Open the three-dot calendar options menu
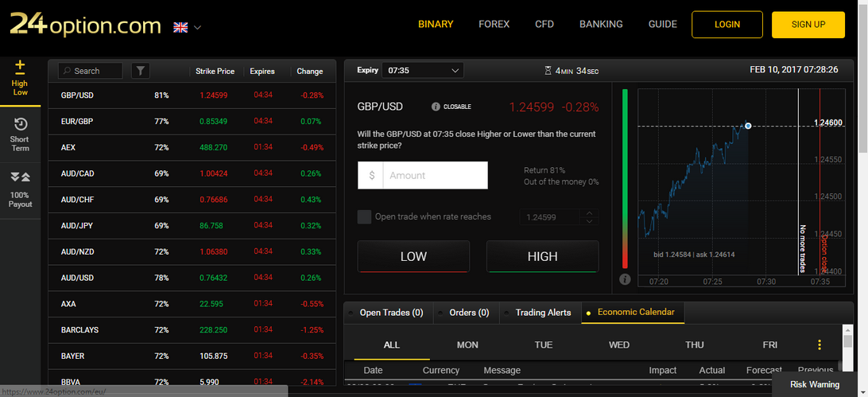868x397 pixels. click(820, 344)
